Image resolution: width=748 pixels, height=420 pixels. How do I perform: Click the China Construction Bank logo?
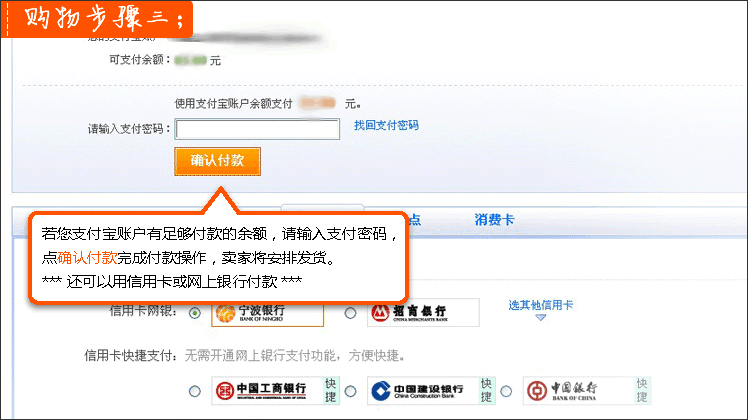pos(424,391)
